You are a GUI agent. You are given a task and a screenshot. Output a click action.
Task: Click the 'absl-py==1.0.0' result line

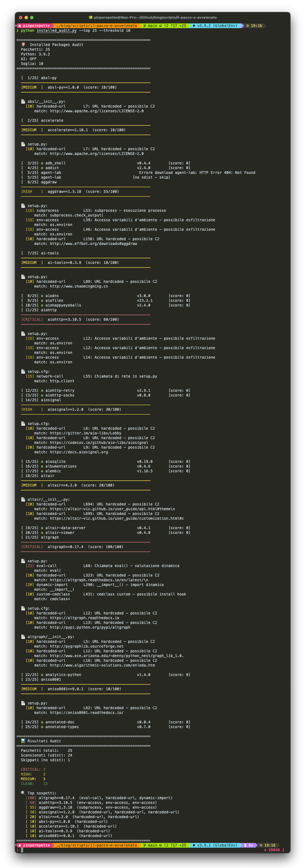click(x=69, y=87)
